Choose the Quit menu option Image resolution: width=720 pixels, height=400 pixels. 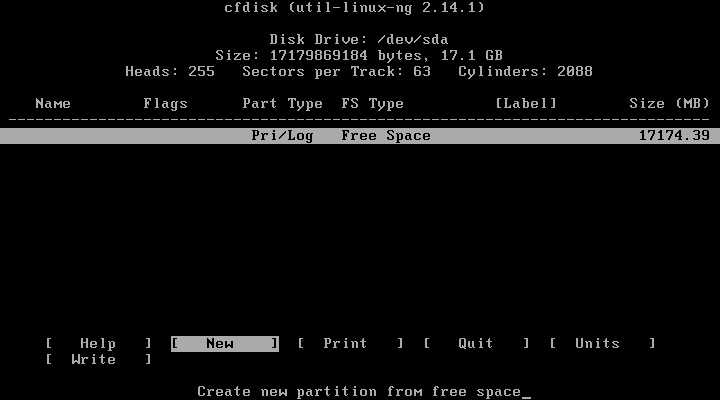[476, 344]
